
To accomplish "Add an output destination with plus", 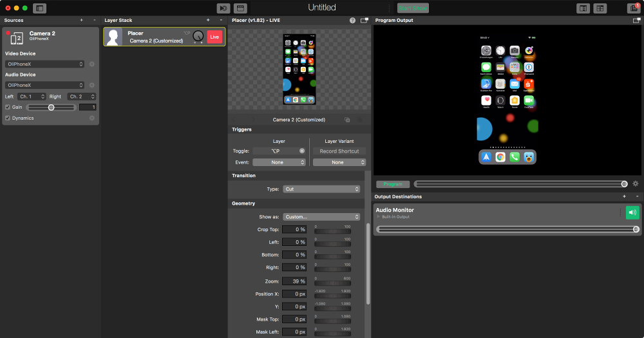I will click(x=624, y=196).
